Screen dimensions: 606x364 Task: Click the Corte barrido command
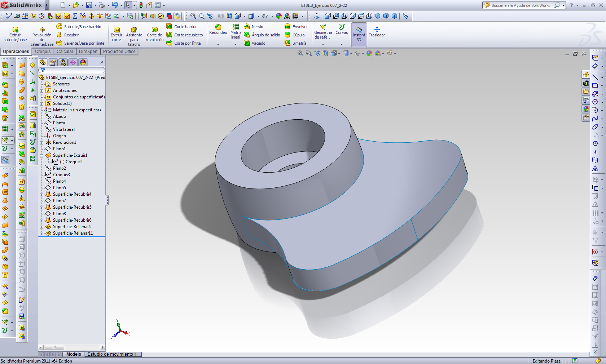tap(182, 27)
